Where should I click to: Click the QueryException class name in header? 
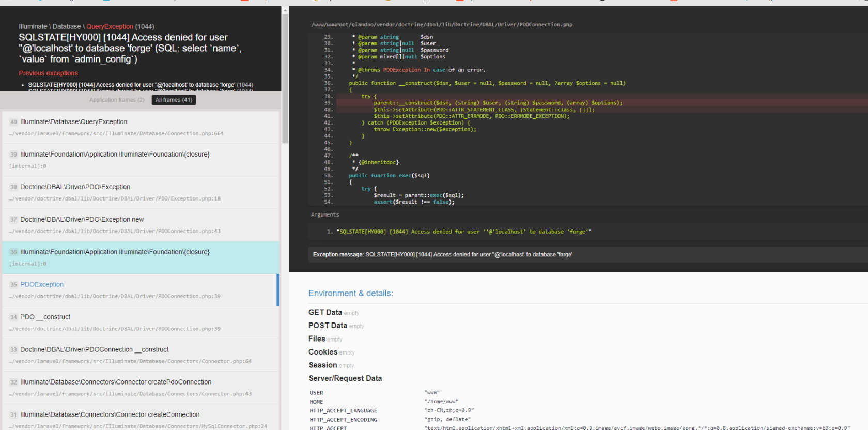coord(110,26)
